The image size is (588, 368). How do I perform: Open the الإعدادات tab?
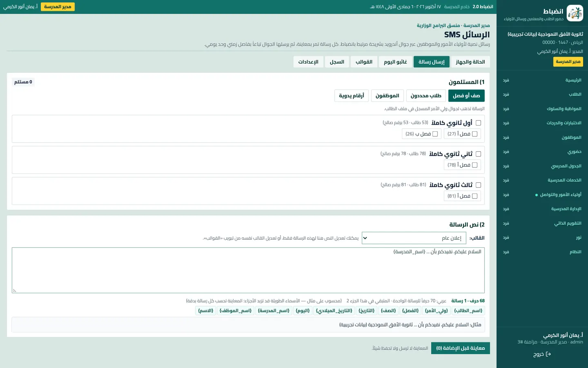[x=308, y=62]
